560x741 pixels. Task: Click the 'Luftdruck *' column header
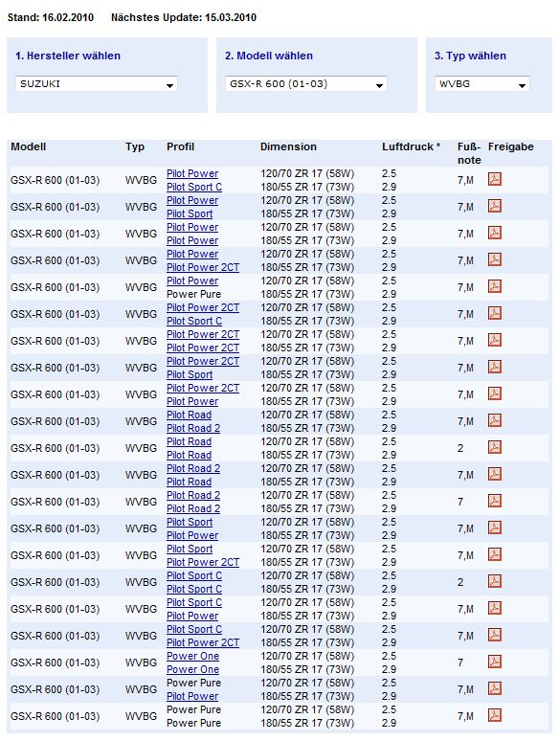tap(411, 147)
